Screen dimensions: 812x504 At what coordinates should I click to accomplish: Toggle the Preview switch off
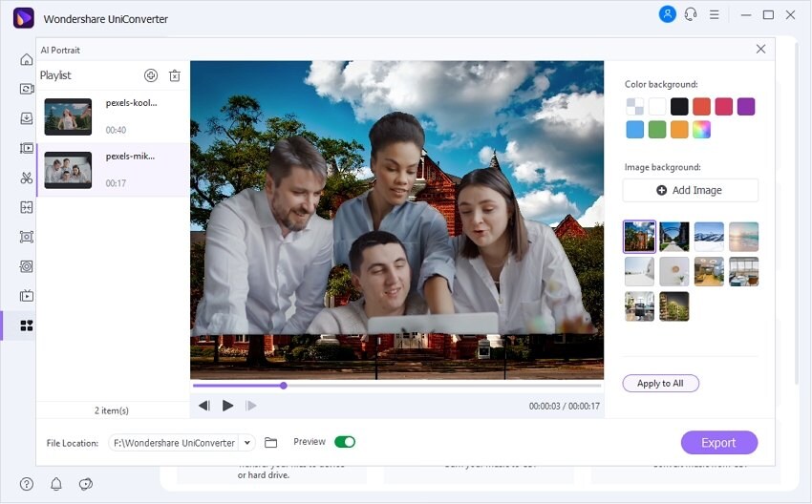point(345,442)
